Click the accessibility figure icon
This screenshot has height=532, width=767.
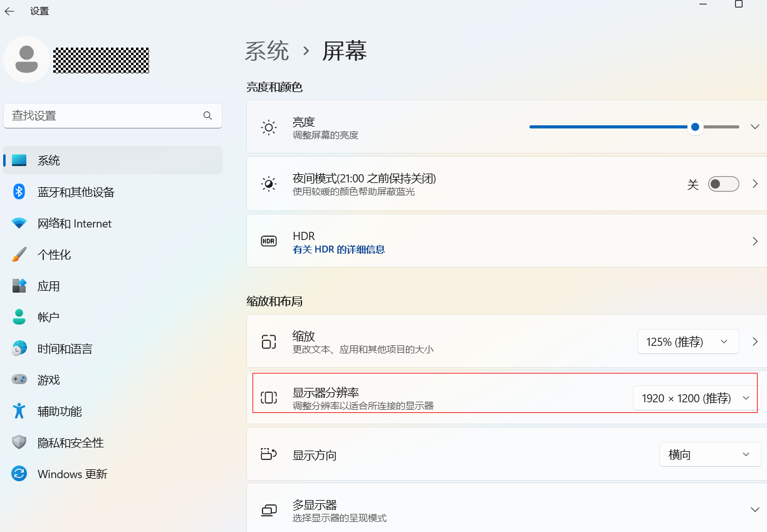[19, 412]
